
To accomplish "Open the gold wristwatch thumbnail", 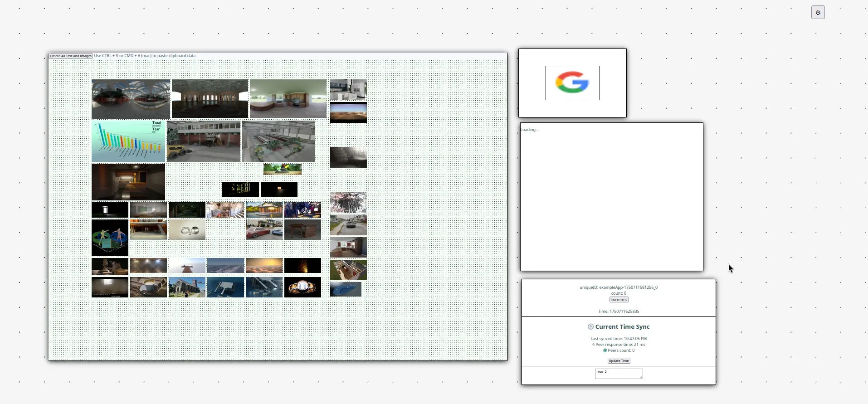I will point(302,287).
